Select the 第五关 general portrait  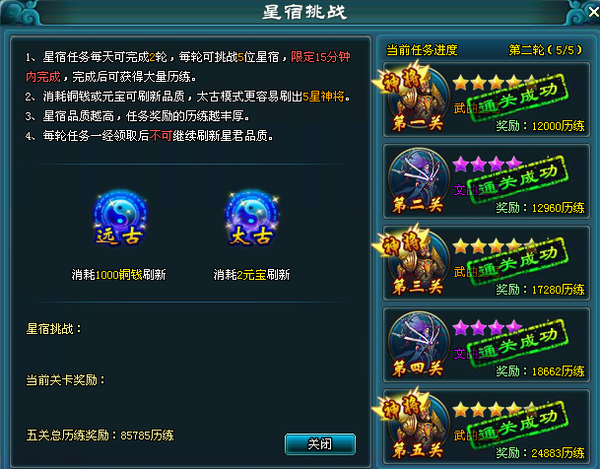point(418,427)
